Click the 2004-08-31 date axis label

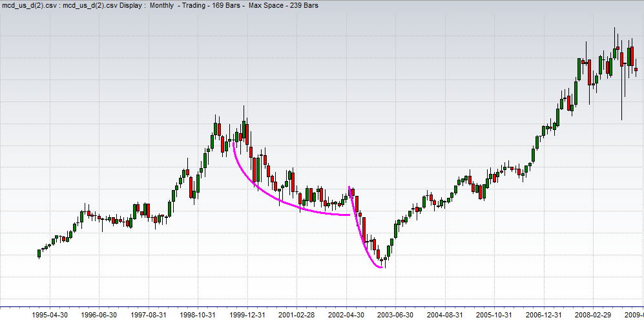pyautogui.click(x=445, y=315)
